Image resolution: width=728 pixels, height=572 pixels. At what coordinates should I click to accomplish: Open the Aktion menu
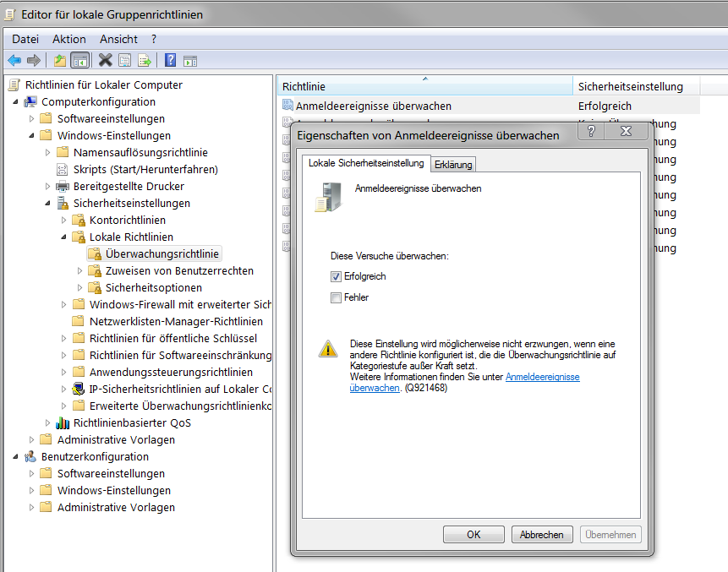[x=68, y=39]
